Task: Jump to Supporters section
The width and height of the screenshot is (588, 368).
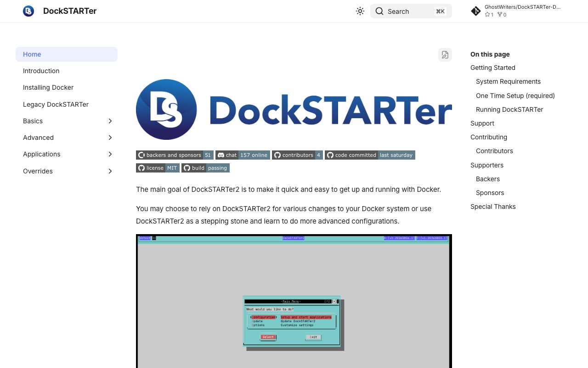Action: [x=487, y=165]
